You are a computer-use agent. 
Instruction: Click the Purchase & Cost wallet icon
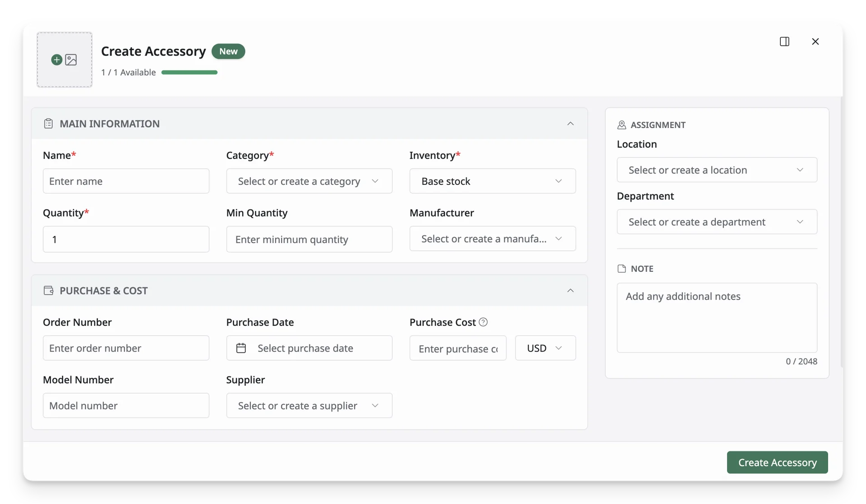coord(48,290)
